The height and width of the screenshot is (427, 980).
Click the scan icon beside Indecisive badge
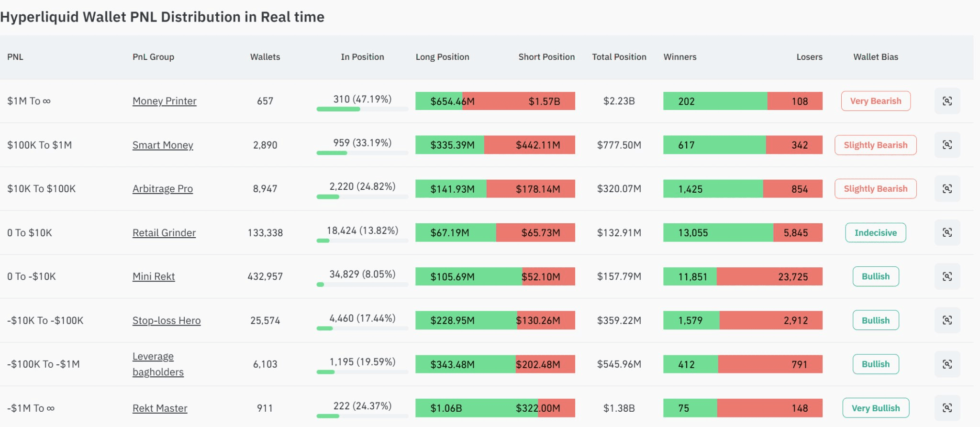pos(947,232)
